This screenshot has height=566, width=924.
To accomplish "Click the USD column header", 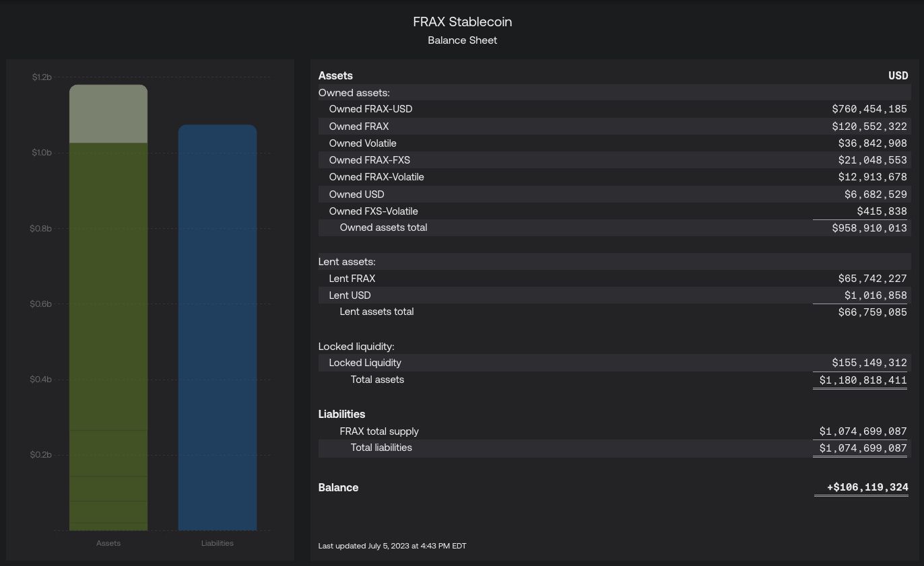I will point(898,76).
